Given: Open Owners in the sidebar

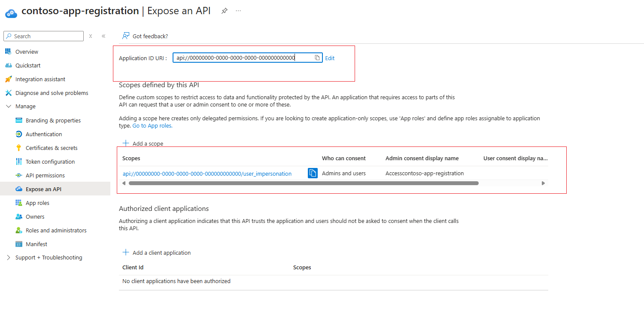Looking at the screenshot, I should point(35,216).
